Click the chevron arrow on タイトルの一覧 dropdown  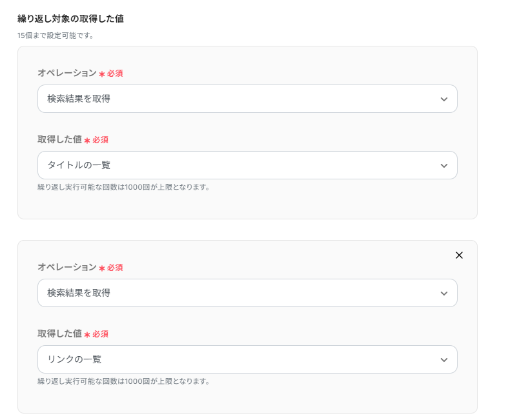[443, 166]
